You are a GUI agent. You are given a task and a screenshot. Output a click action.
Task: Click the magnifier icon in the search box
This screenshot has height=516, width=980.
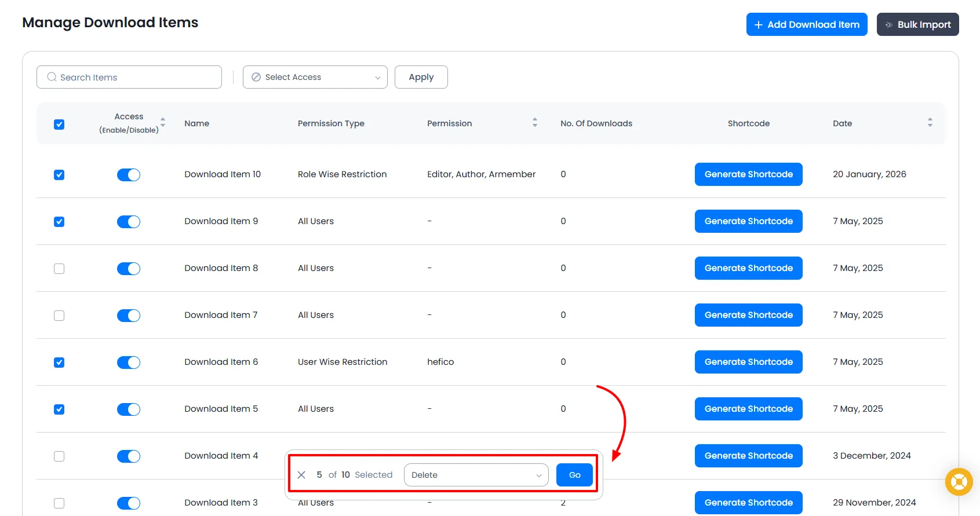click(x=52, y=77)
